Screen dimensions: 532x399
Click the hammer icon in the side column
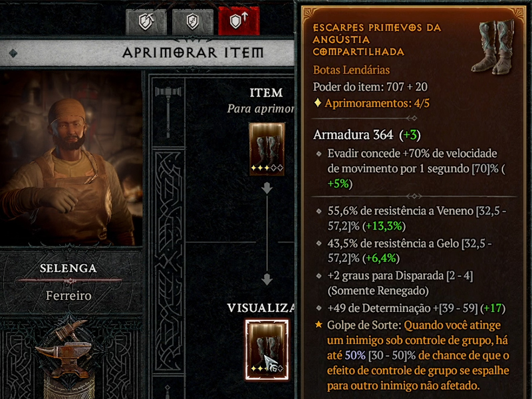coord(168,112)
